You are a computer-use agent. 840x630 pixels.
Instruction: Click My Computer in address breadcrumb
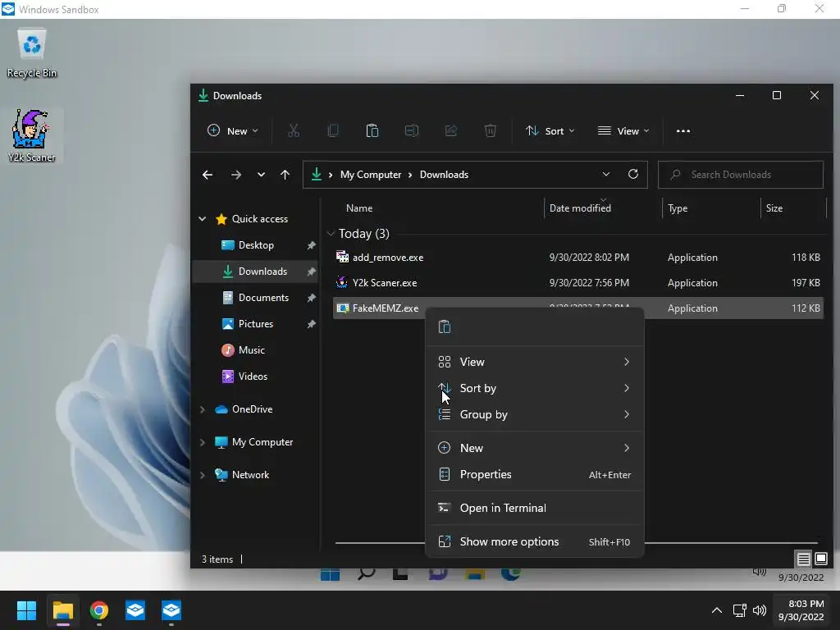click(371, 175)
